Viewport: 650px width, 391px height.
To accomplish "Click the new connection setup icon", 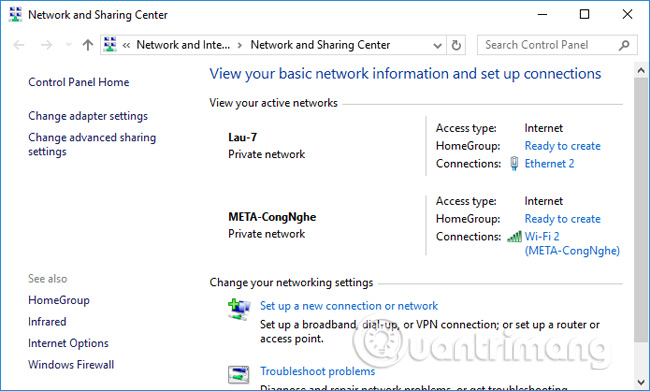I will point(239,309).
